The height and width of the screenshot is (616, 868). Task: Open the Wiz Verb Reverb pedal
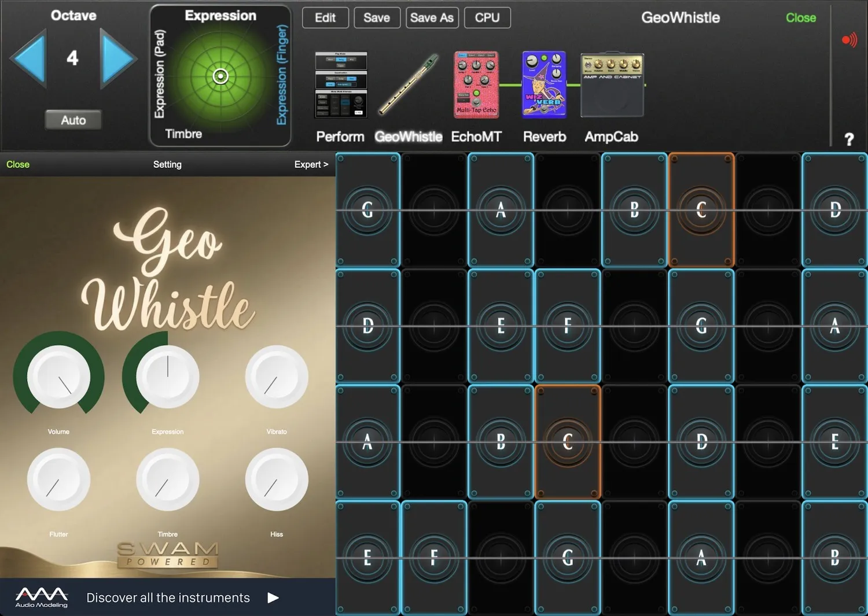pyautogui.click(x=544, y=84)
